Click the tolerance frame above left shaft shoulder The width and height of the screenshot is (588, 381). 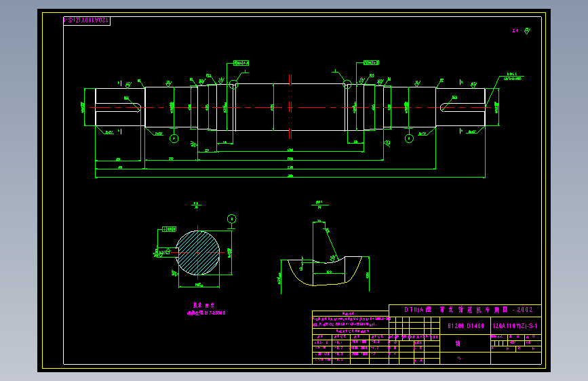[x=241, y=63]
